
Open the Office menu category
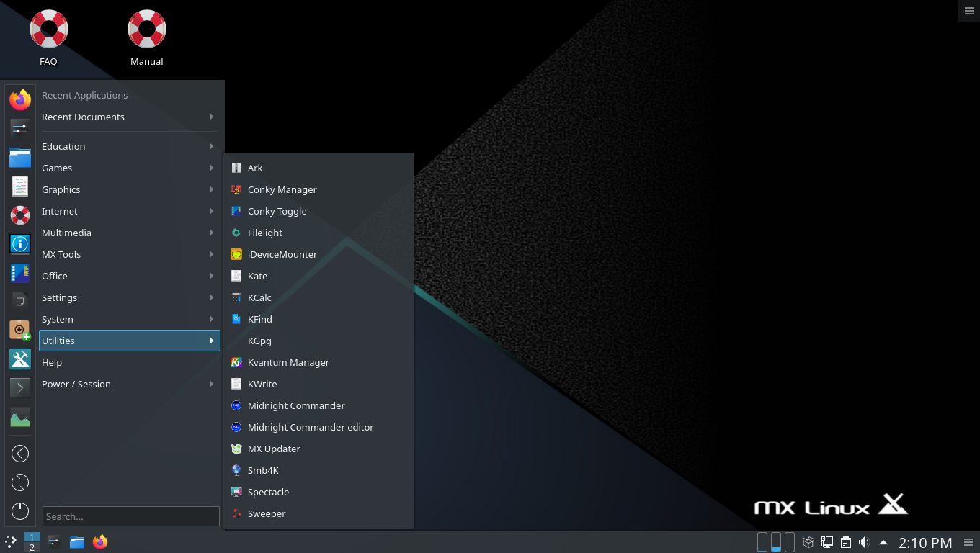pyautogui.click(x=129, y=276)
